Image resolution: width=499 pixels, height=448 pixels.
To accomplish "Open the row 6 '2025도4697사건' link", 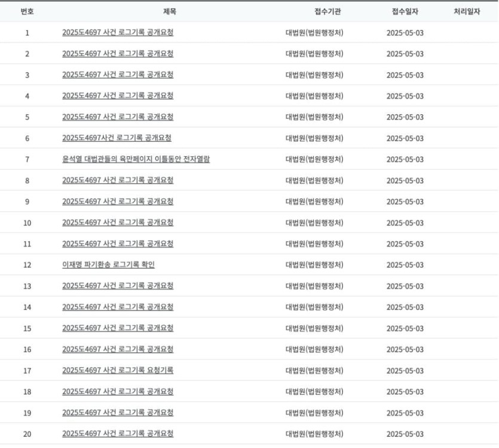I will 117,138.
